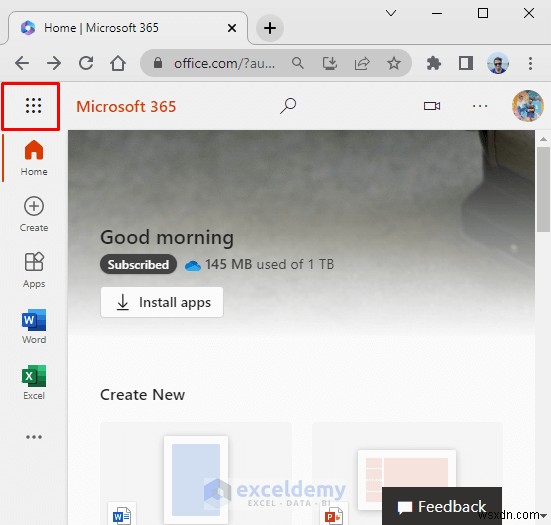
Task: Open the Chrome profile avatar
Action: point(498,63)
